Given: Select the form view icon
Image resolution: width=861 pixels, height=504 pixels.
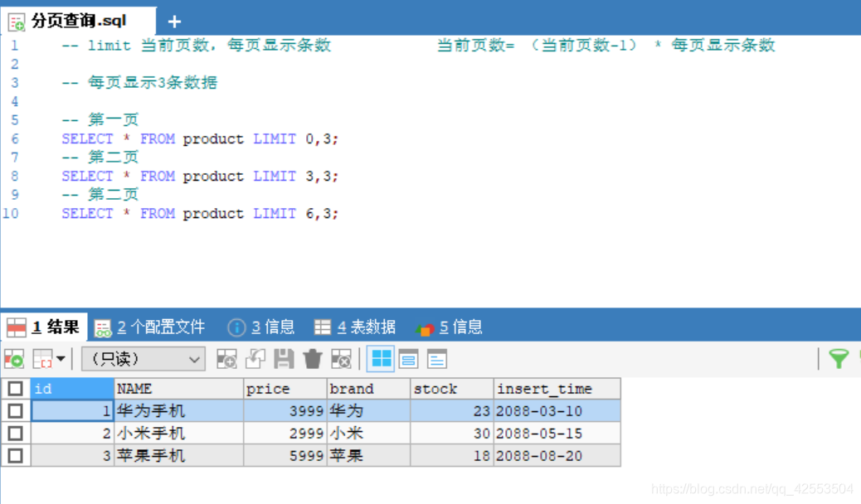Looking at the screenshot, I should pyautogui.click(x=409, y=360).
